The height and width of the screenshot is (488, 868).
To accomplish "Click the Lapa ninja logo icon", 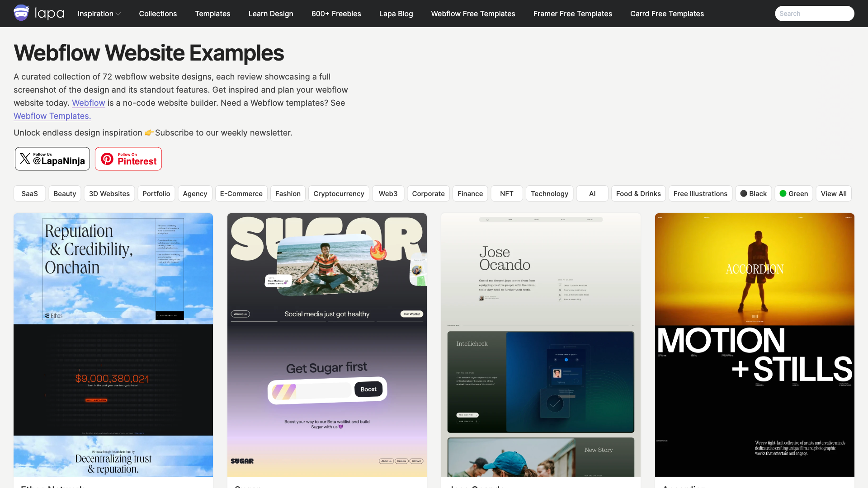I will click(x=21, y=13).
